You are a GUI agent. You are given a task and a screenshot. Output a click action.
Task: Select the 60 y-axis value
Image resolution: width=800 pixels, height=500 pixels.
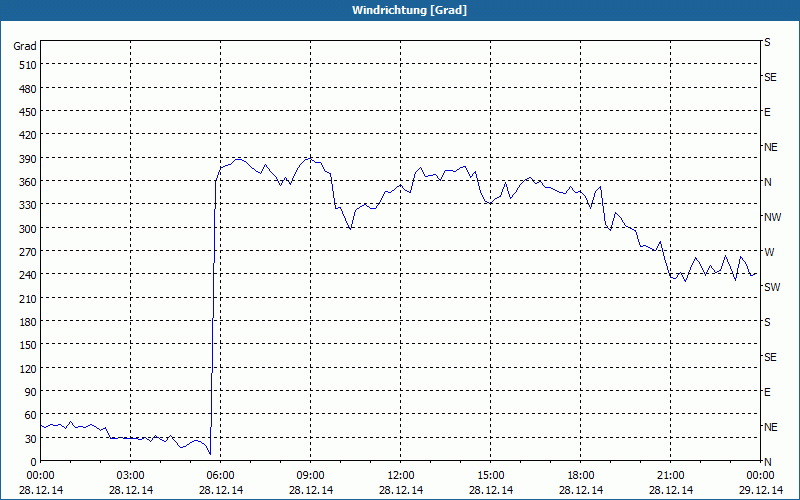point(31,415)
